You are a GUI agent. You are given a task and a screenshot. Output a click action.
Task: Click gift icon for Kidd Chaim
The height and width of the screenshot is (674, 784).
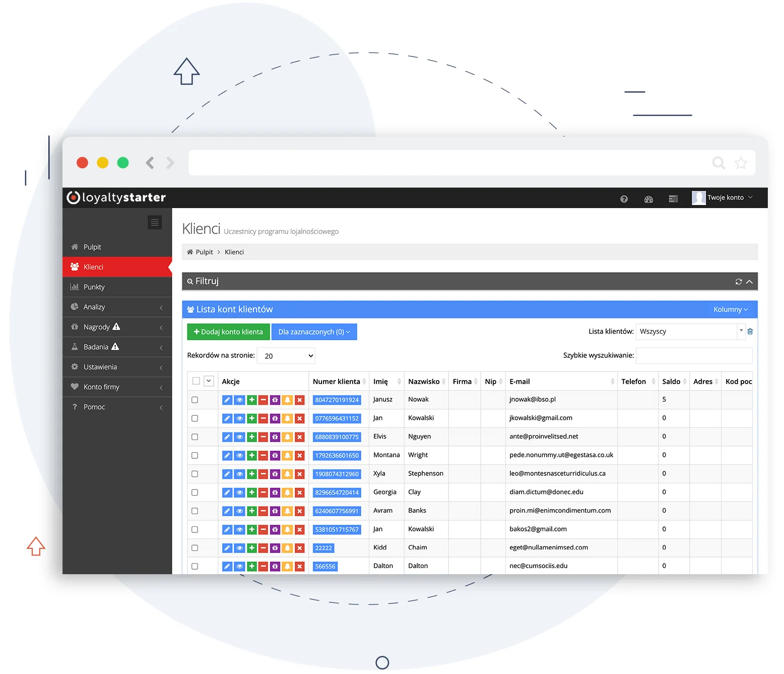click(x=275, y=548)
